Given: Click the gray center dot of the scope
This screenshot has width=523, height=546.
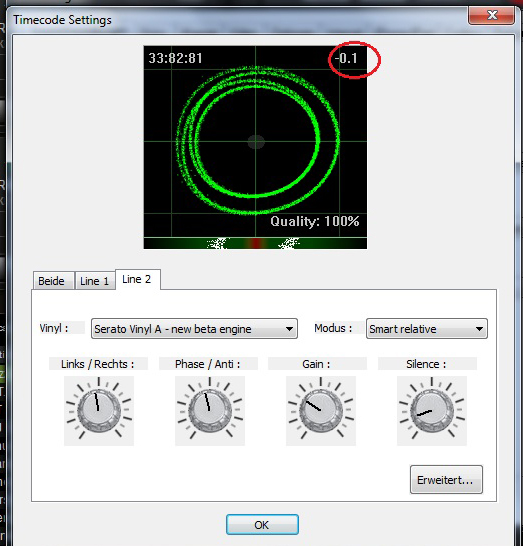Looking at the screenshot, I should pyautogui.click(x=256, y=142).
